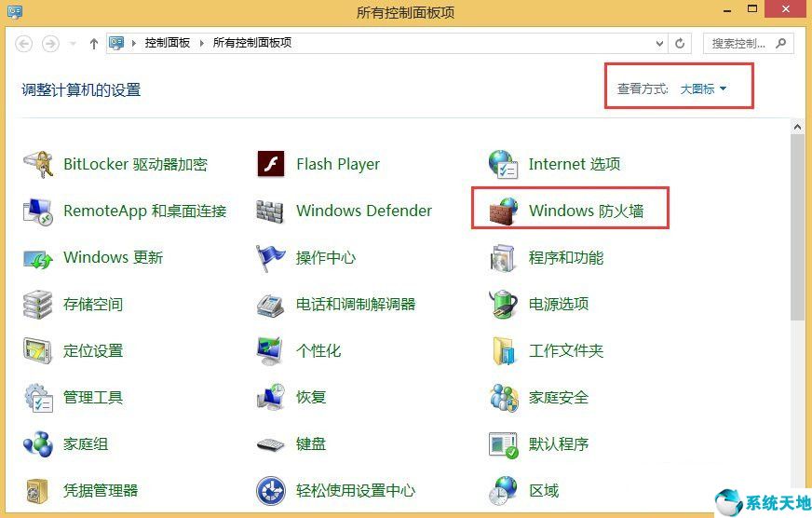Open the BitLocker drive encryption icon
This screenshot has height=518, width=812.
coord(38,164)
